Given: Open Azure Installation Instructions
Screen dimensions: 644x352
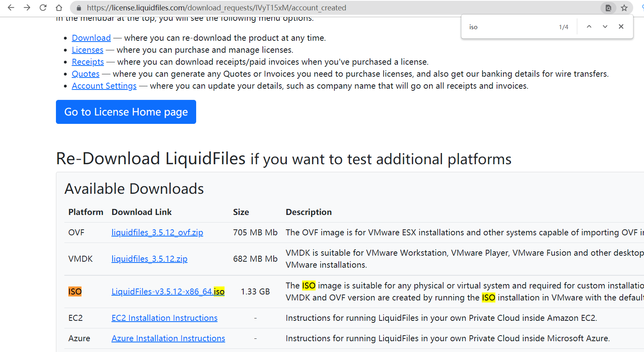Looking at the screenshot, I should pyautogui.click(x=168, y=338).
